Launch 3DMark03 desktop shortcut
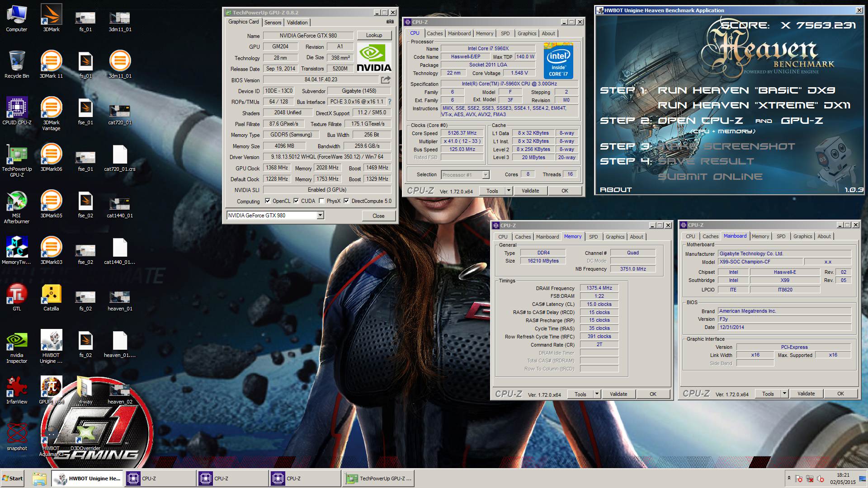The image size is (868, 488). pos(51,251)
